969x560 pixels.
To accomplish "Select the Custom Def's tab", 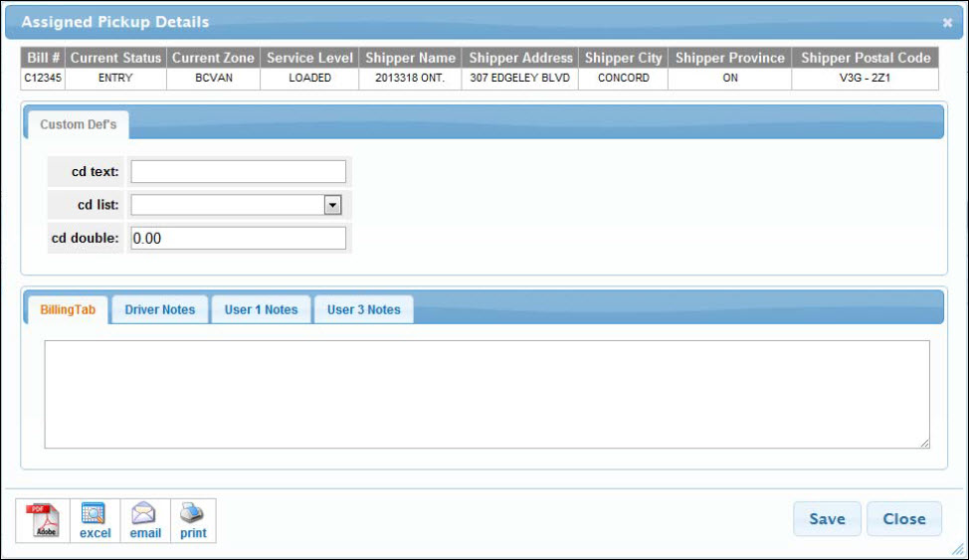I will [78, 124].
